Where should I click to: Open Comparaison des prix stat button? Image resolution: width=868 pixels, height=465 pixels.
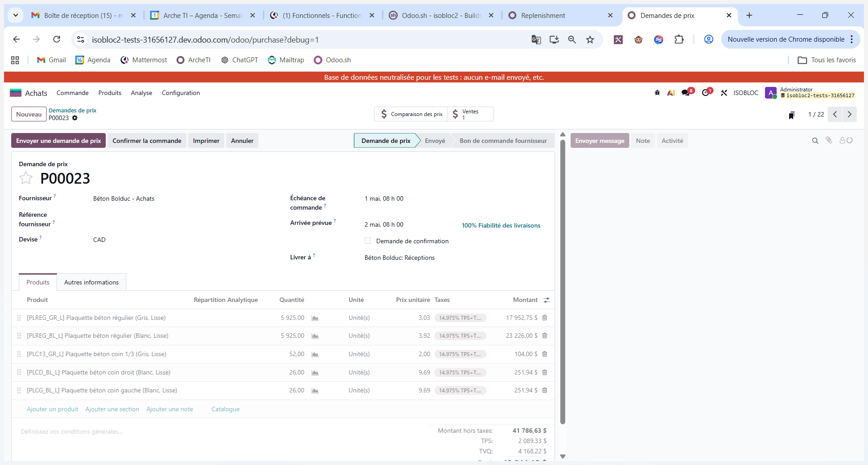pos(412,114)
